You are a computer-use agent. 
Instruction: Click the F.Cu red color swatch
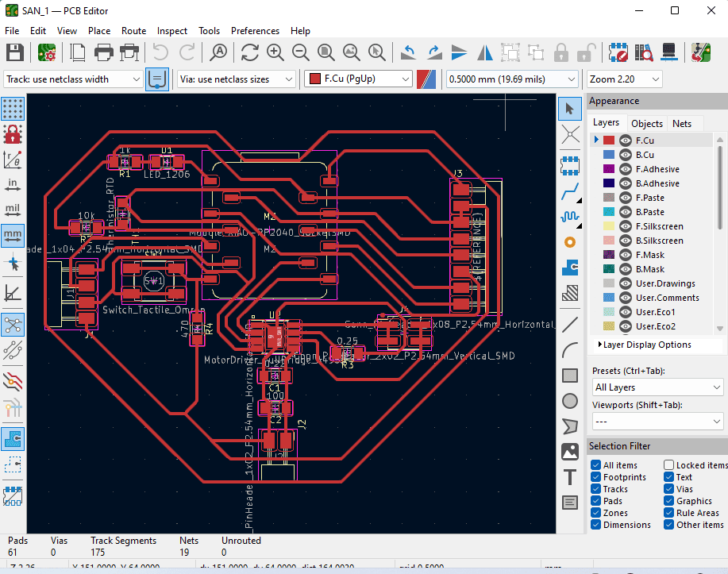coord(609,141)
